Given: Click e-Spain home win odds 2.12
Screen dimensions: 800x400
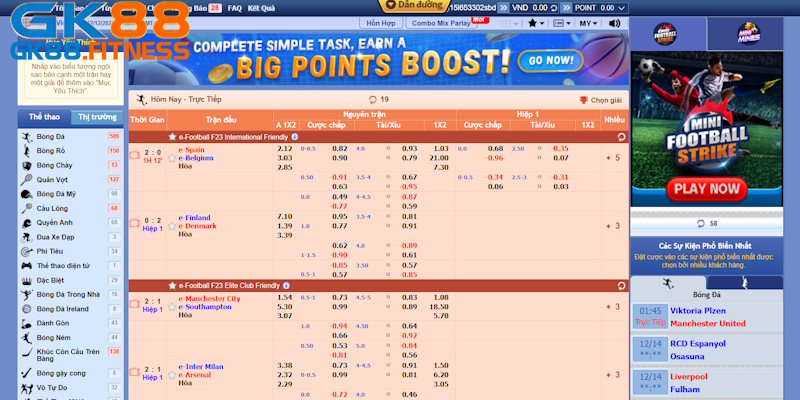Looking at the screenshot, I should point(284,148).
